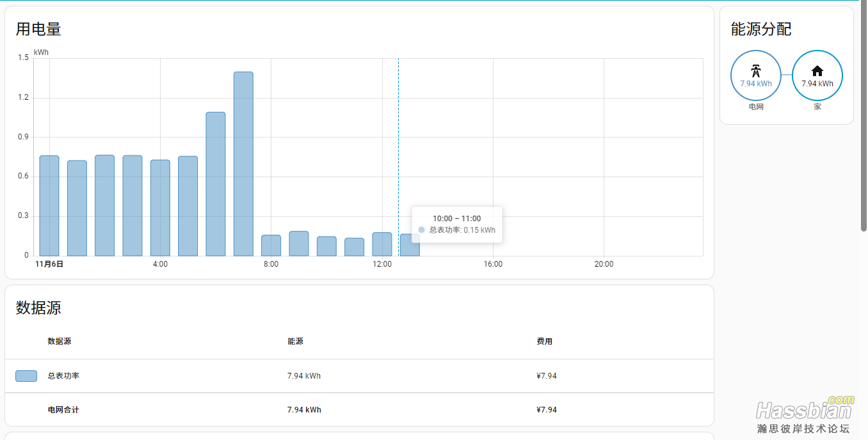Select the tallest bar in the usage chart
The image size is (868, 440).
pyautogui.click(x=243, y=164)
